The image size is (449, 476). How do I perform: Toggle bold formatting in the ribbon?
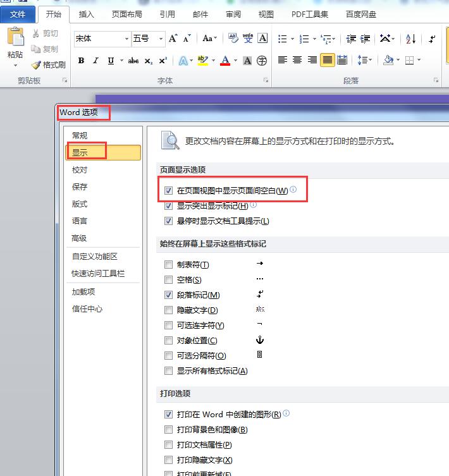click(81, 61)
